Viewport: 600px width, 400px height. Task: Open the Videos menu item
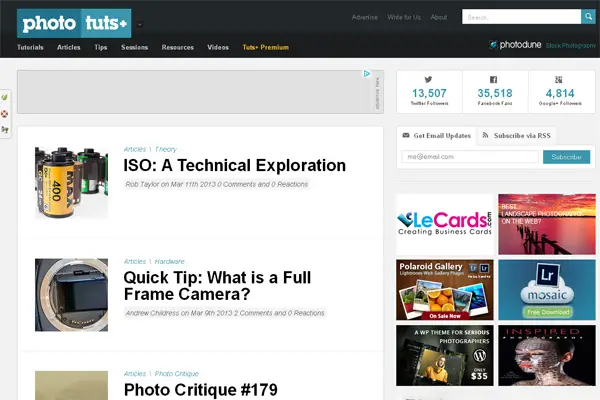218,47
